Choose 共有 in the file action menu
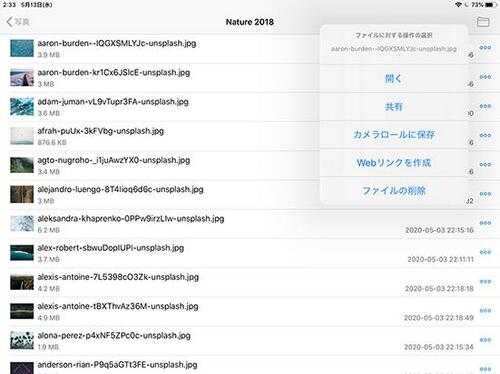The height and width of the screenshot is (374, 500). (394, 107)
